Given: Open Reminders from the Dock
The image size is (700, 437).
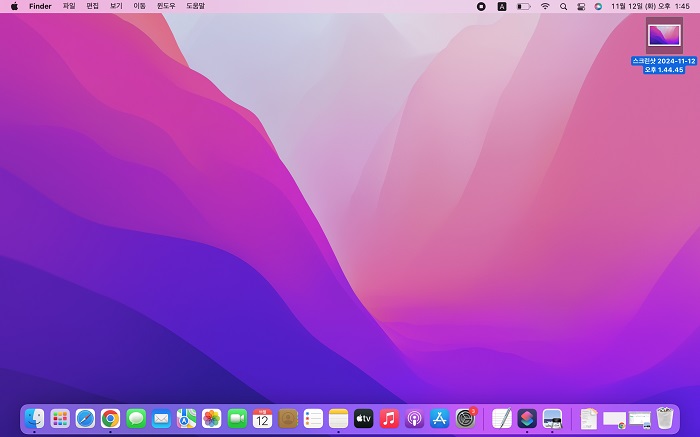Looking at the screenshot, I should 313,419.
